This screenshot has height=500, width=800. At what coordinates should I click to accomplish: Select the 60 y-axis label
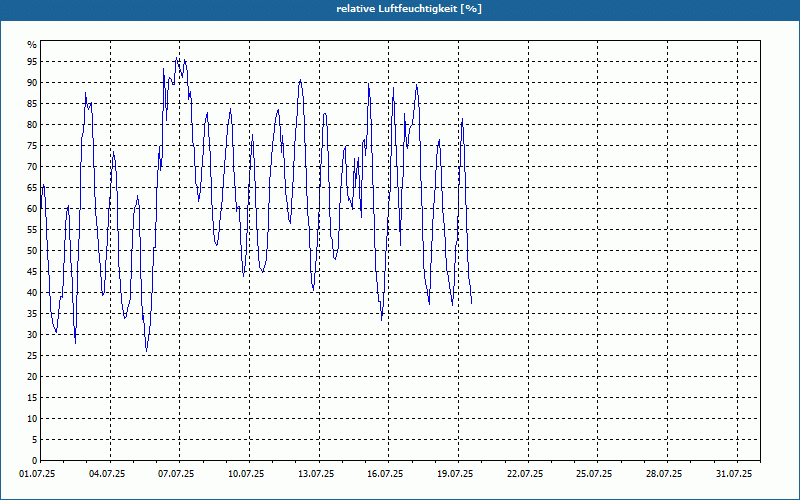(x=32, y=209)
